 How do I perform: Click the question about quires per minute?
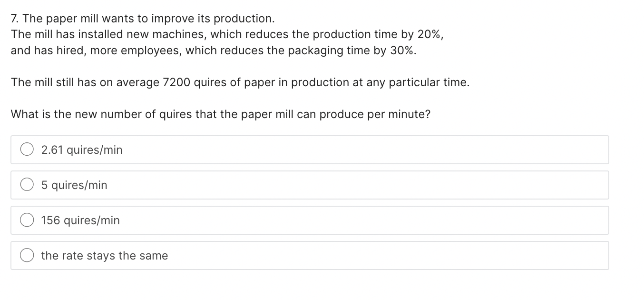pos(220,114)
